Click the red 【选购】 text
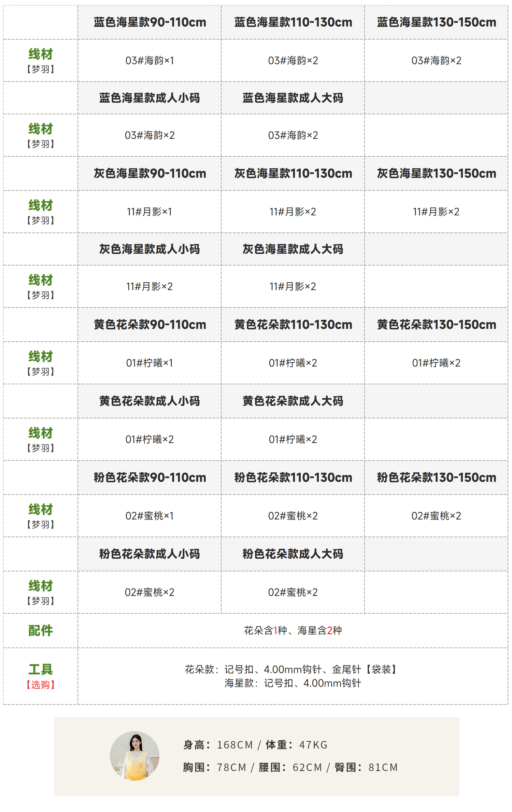The width and height of the screenshot is (512, 812). [x=41, y=685]
